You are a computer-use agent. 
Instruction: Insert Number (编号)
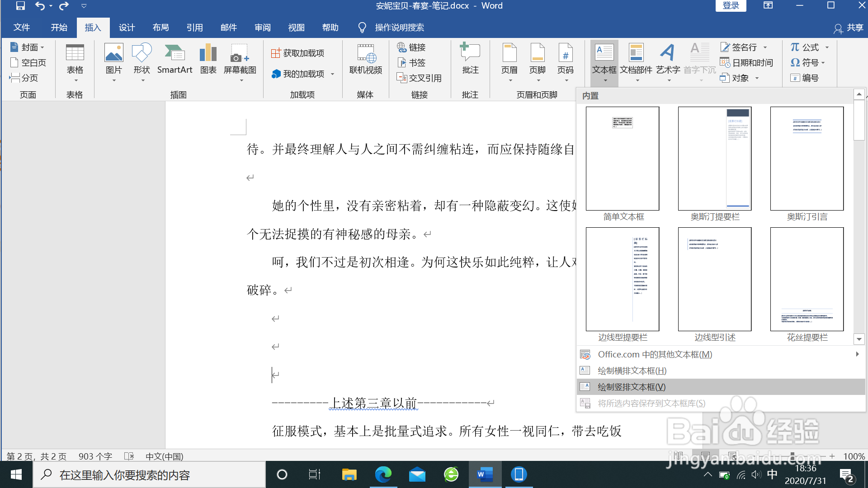coord(805,78)
